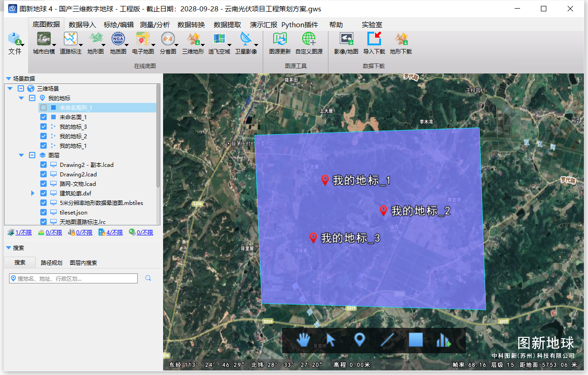This screenshot has width=588, height=375.
Task: Select the 5米分辨率地形数据晕渲图.mbtiles layer
Action: coord(101,203)
